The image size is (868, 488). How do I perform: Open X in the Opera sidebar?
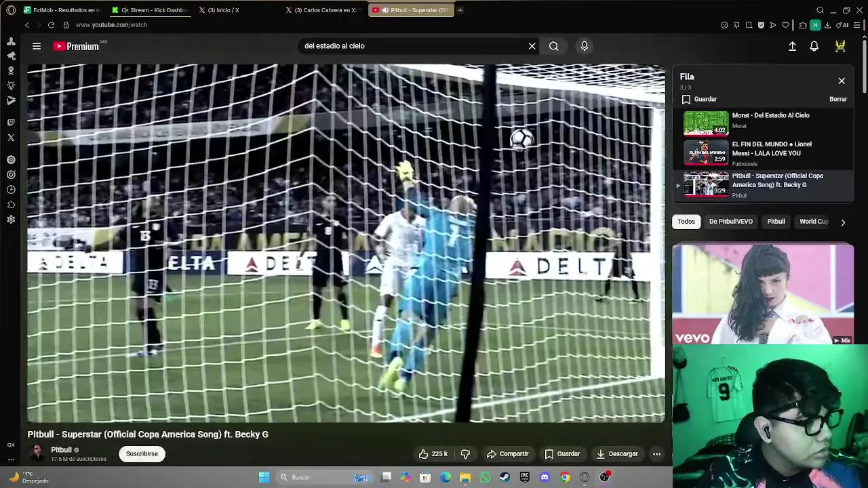click(11, 138)
